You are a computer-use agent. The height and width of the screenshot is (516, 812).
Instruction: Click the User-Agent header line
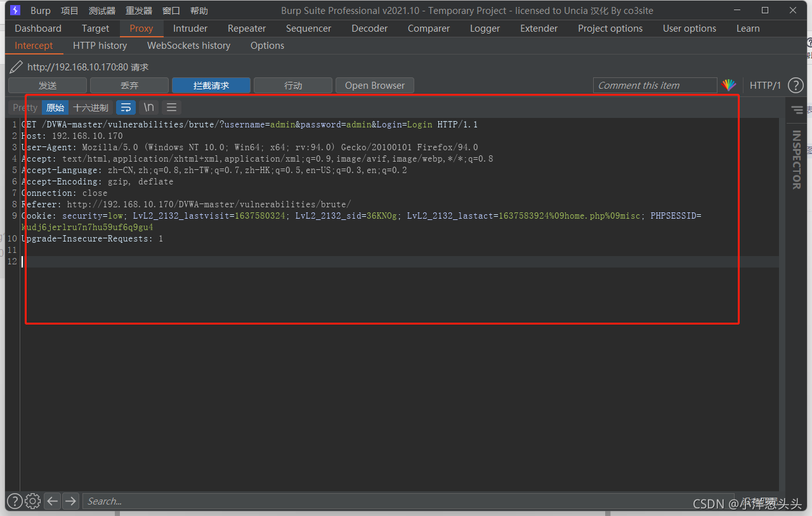point(250,147)
